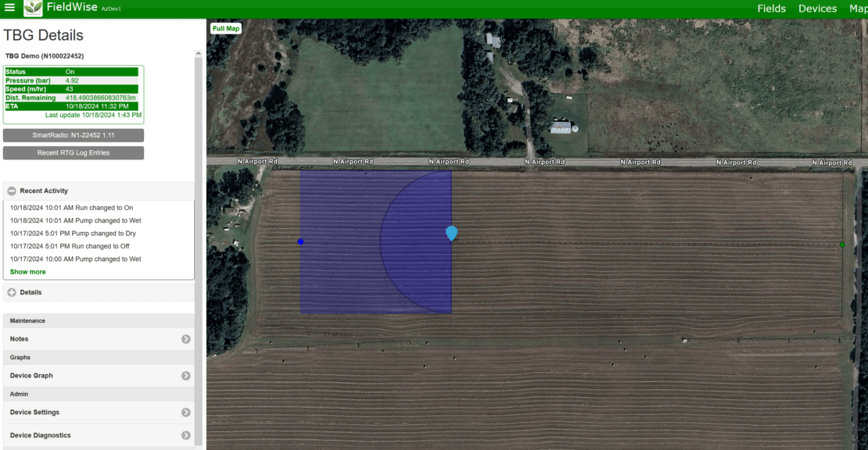This screenshot has height=450, width=868.
Task: Click the arrow icon beside Device Diagnostics
Action: [186, 435]
